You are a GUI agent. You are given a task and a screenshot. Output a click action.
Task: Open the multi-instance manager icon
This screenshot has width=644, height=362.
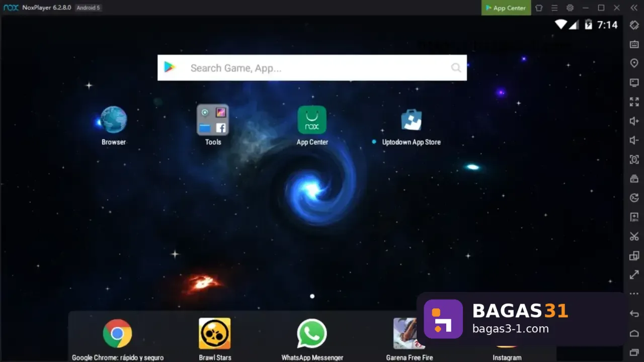[x=634, y=255]
